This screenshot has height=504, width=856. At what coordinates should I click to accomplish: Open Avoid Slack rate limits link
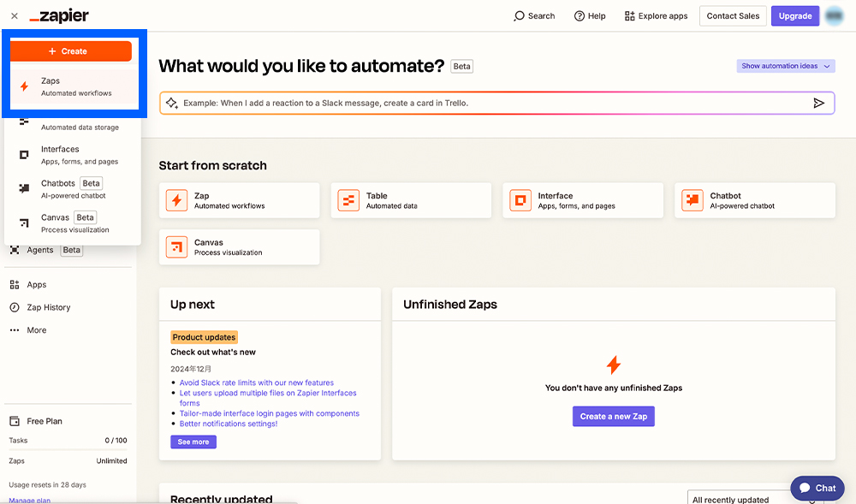point(257,382)
